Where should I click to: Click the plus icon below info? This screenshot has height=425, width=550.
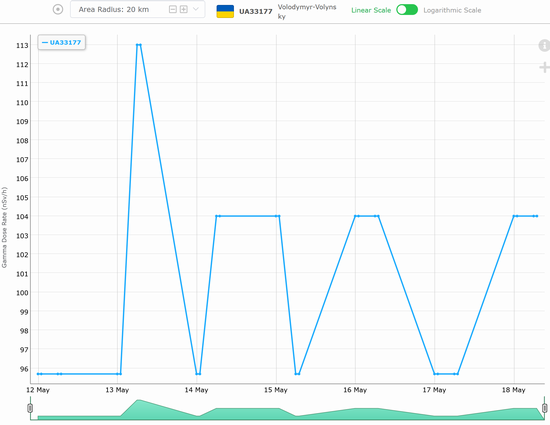(544, 67)
